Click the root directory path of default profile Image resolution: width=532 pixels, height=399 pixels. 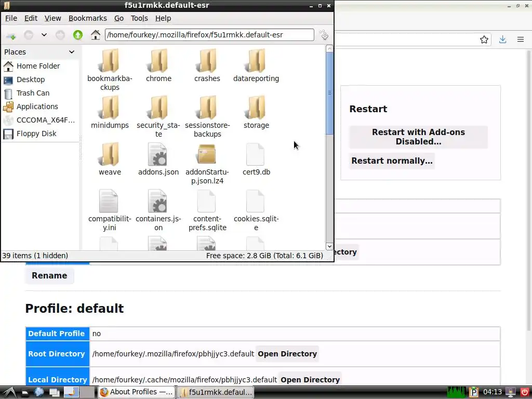click(x=173, y=354)
